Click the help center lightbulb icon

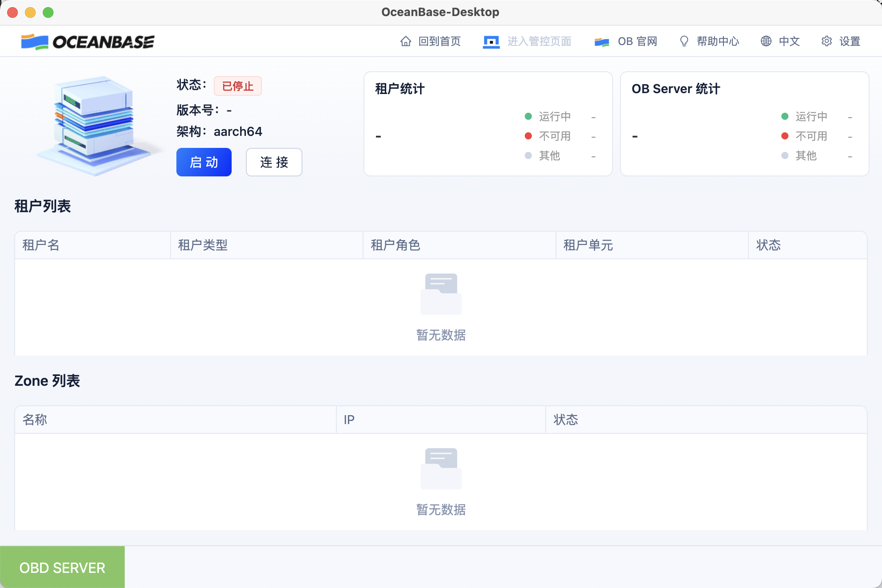point(684,41)
